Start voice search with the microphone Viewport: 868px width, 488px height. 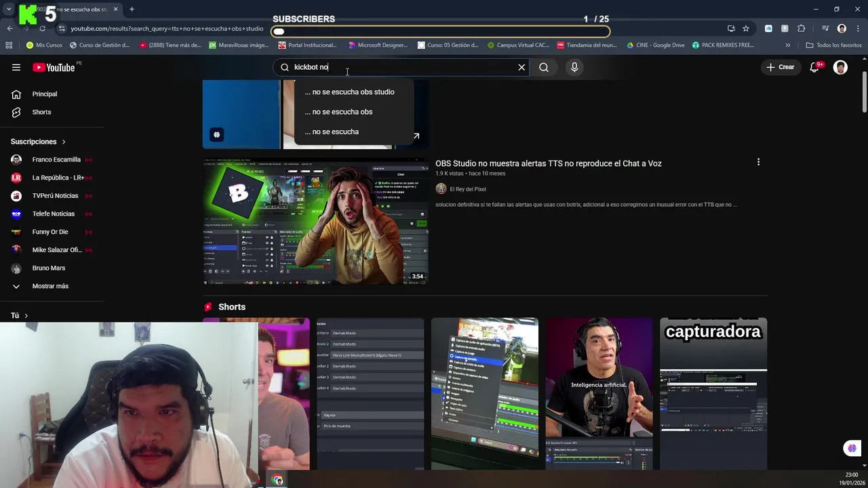(x=574, y=67)
